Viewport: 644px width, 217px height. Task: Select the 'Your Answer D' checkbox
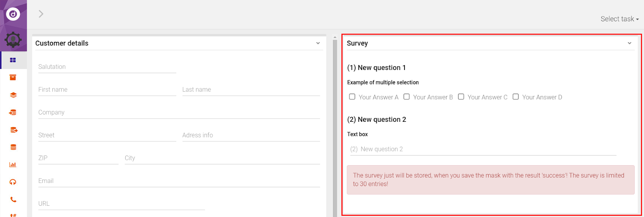point(516,97)
